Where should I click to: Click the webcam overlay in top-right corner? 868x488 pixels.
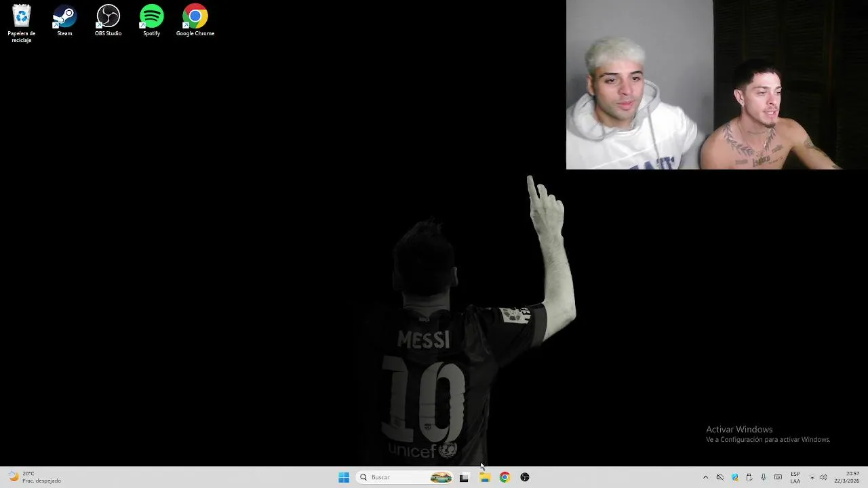pyautogui.click(x=717, y=85)
